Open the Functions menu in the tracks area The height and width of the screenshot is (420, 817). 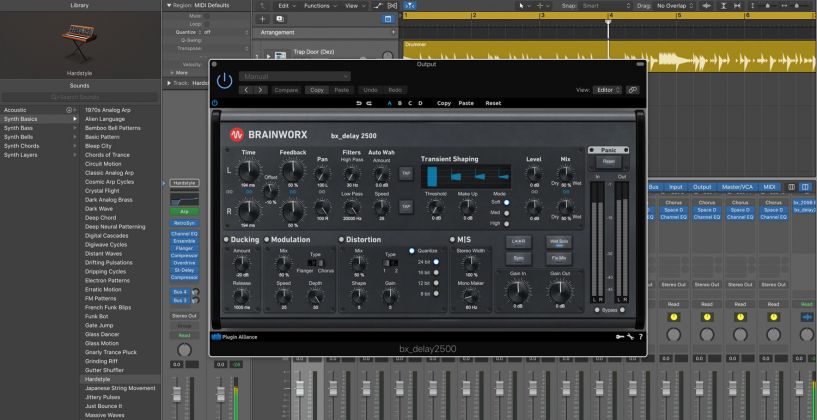click(x=320, y=6)
